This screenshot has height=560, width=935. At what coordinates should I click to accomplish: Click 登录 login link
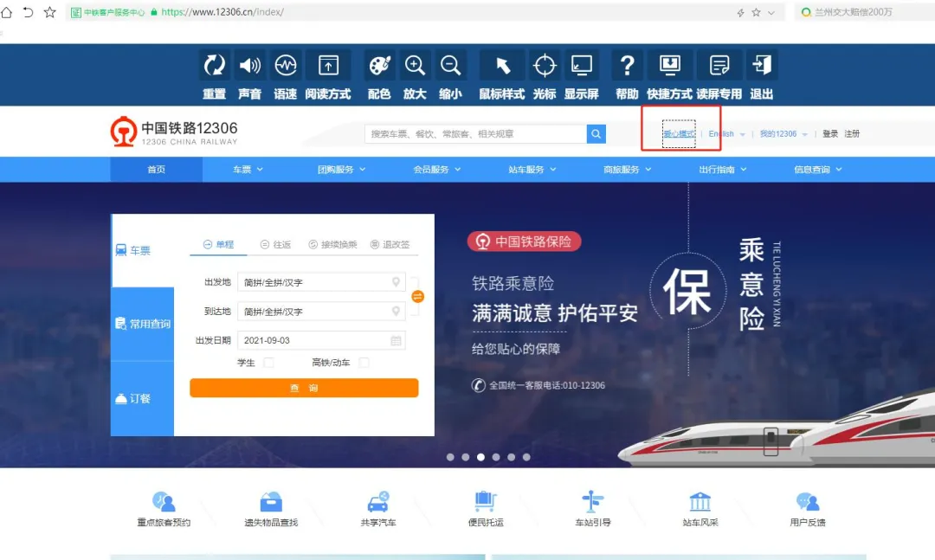tap(830, 133)
